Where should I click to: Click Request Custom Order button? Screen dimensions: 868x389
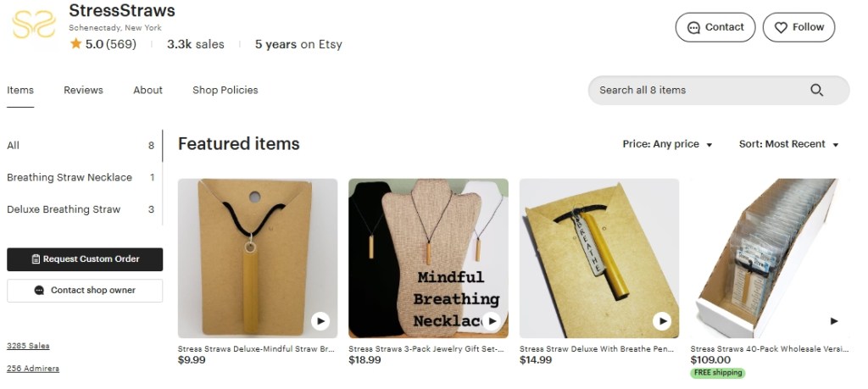pos(85,259)
